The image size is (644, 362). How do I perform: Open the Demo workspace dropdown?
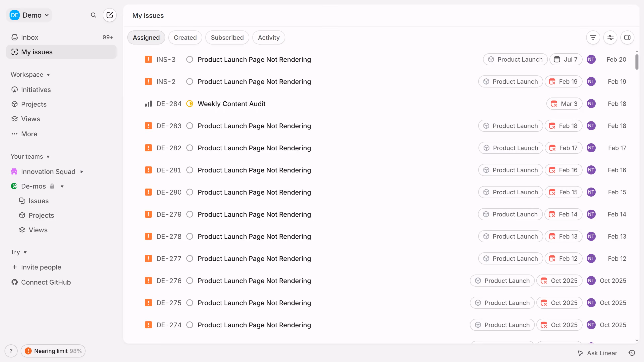[29, 15]
